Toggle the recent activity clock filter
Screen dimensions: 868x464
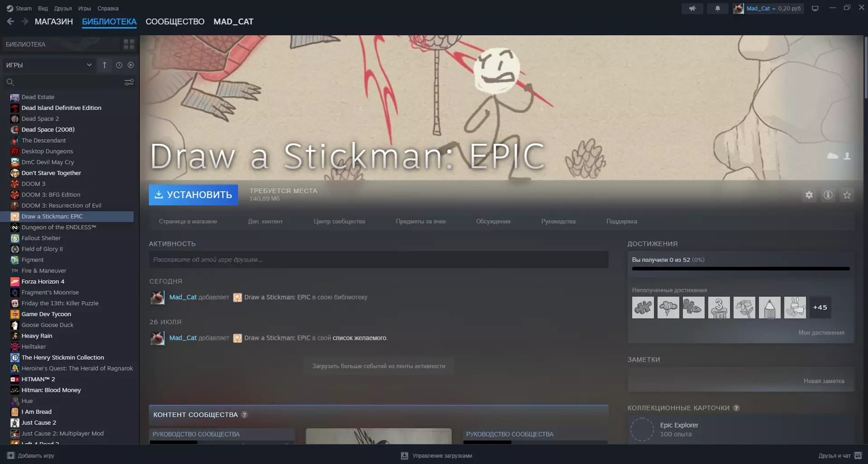click(119, 65)
